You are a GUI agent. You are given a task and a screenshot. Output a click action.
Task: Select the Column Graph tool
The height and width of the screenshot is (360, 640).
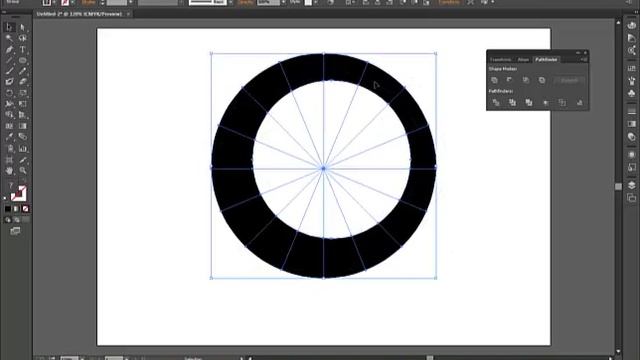pos(22,149)
